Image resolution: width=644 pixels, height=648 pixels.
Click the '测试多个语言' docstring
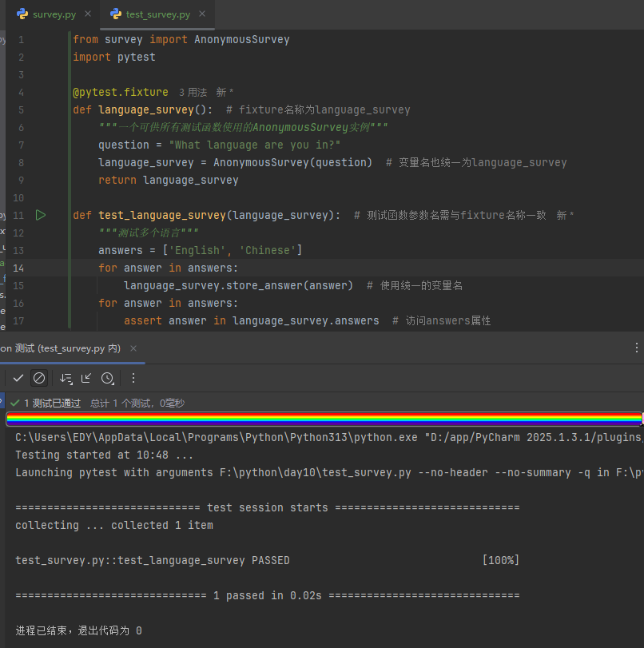click(149, 233)
